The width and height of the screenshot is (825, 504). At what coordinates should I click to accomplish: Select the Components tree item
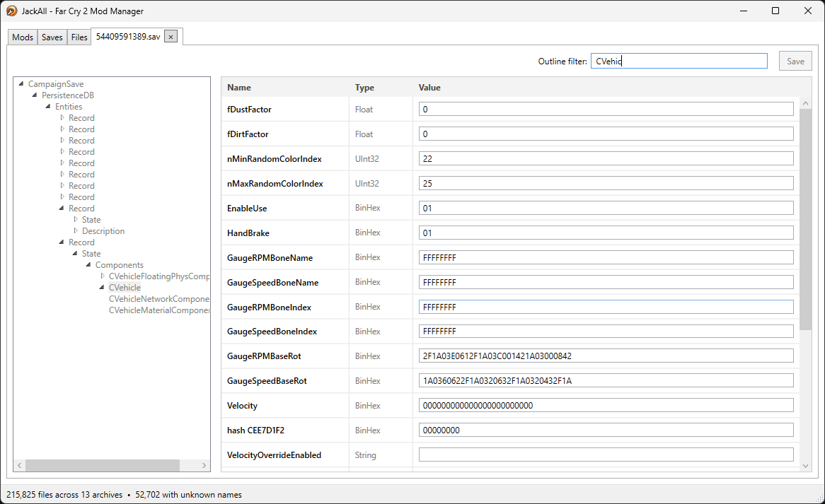click(x=120, y=265)
